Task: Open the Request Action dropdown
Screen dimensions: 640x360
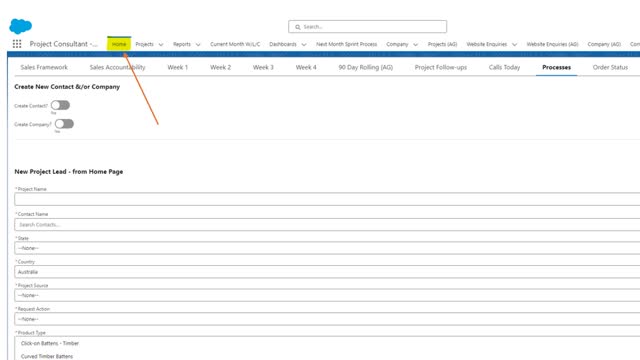Action: tap(327, 319)
